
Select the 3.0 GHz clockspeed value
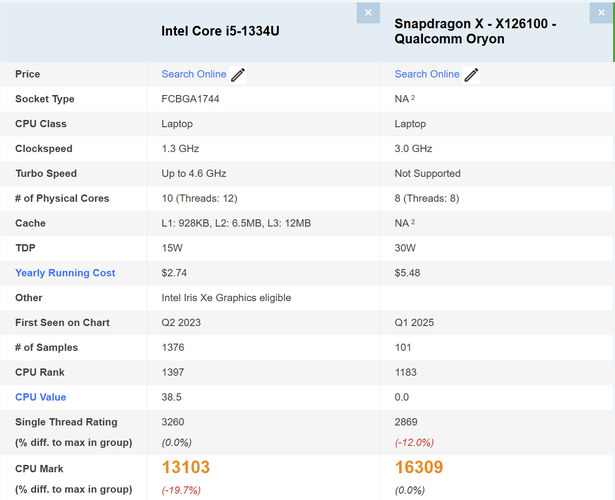413,149
